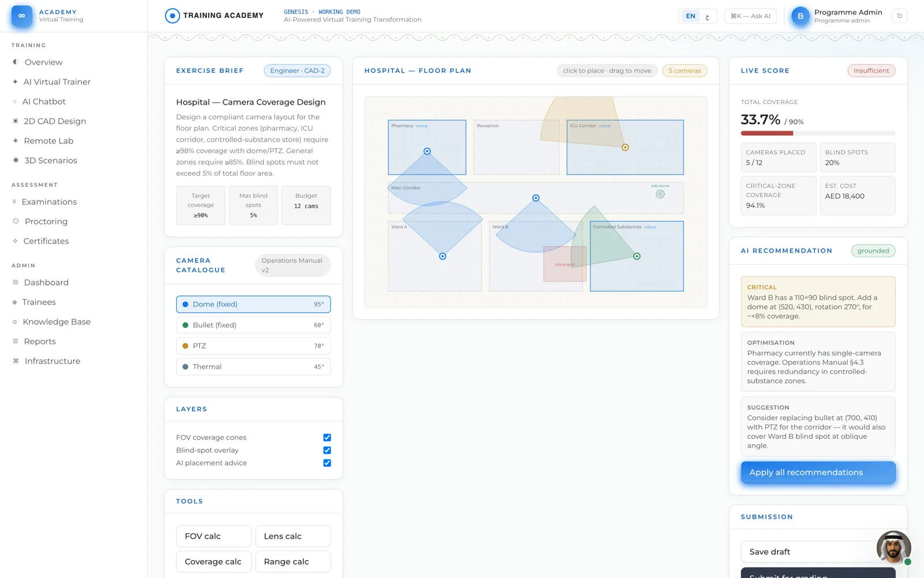This screenshot has height=578, width=924.
Task: Open the Operations Manual v2 selector
Action: click(x=293, y=265)
